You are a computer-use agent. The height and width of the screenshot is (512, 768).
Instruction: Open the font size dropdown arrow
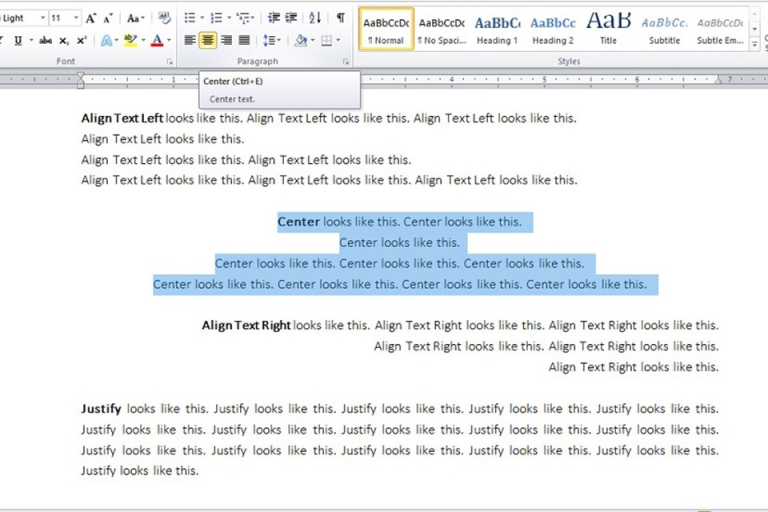[76, 18]
